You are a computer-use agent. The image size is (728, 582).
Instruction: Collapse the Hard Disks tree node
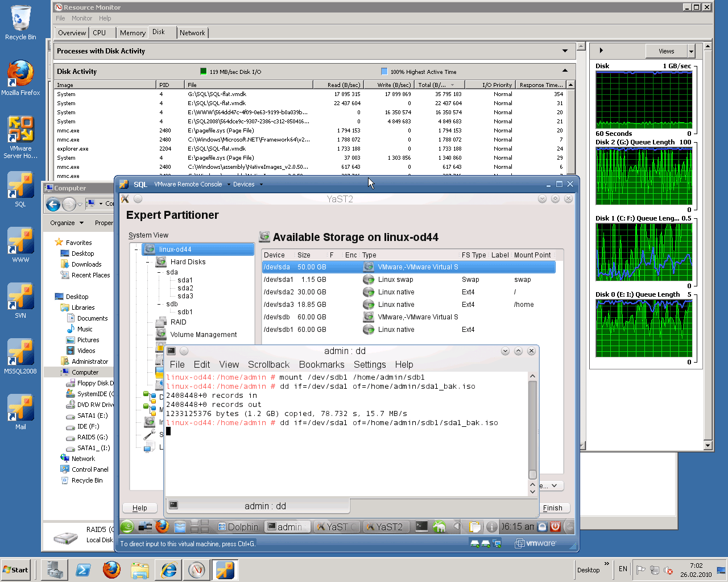(x=148, y=262)
